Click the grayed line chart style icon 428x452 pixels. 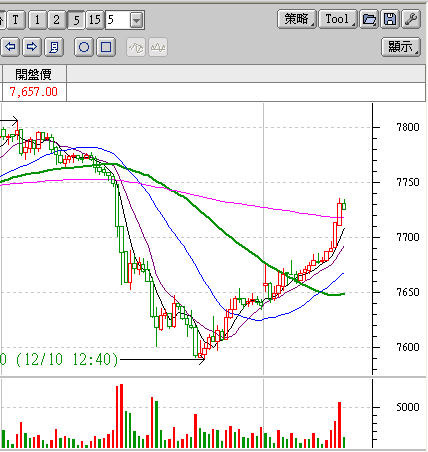tap(136, 47)
